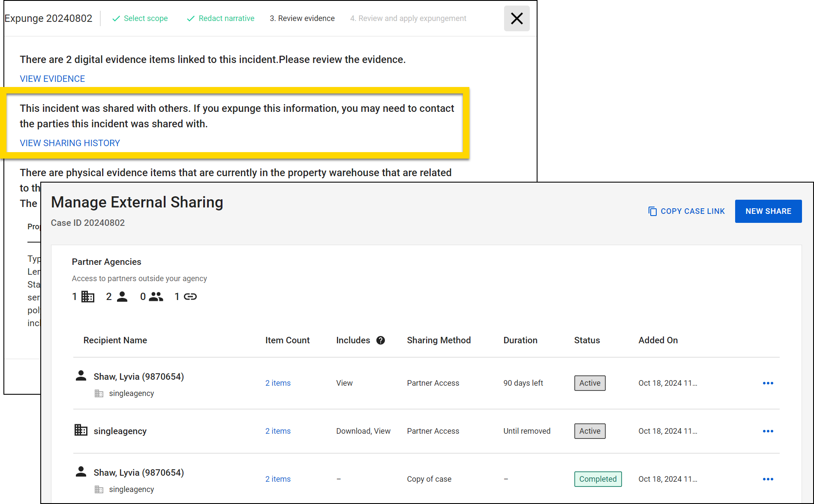The height and width of the screenshot is (504, 814).
Task: Click the copy icon beside COPY CASE LINK
Action: click(x=652, y=211)
